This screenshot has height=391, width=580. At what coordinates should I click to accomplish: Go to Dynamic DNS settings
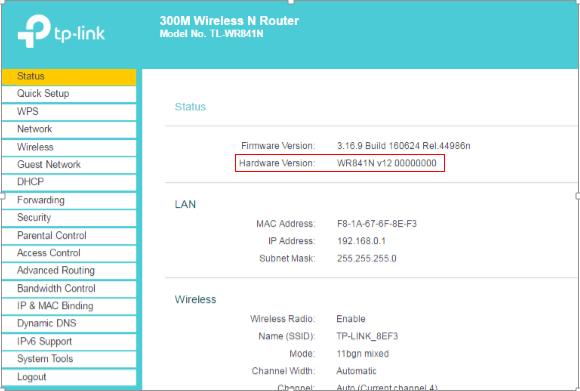coord(69,323)
